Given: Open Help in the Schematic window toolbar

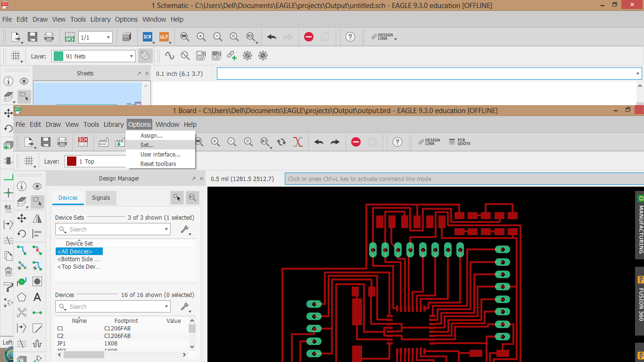Looking at the screenshot, I should pos(350,37).
